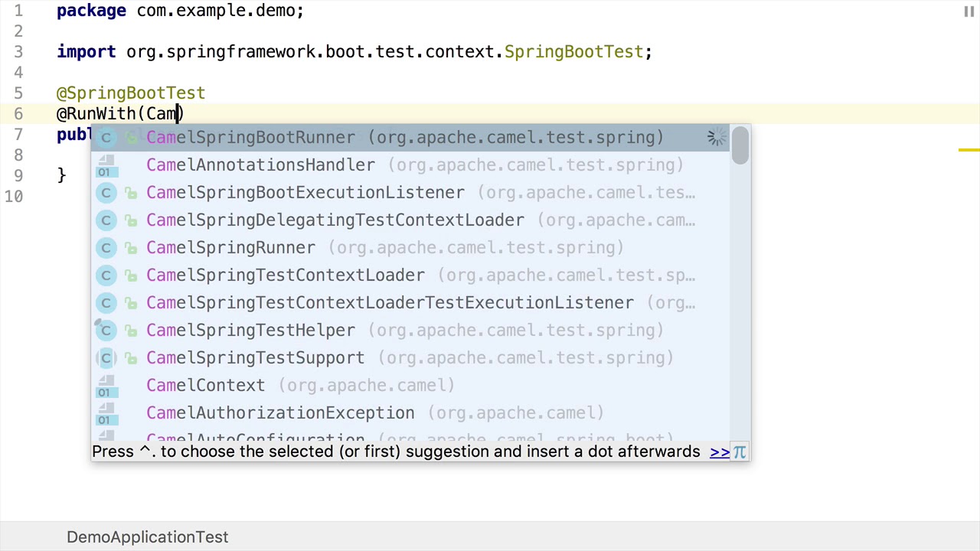Click the pi icon in completion hint bar
This screenshot has width=980, height=551.
[x=740, y=452]
